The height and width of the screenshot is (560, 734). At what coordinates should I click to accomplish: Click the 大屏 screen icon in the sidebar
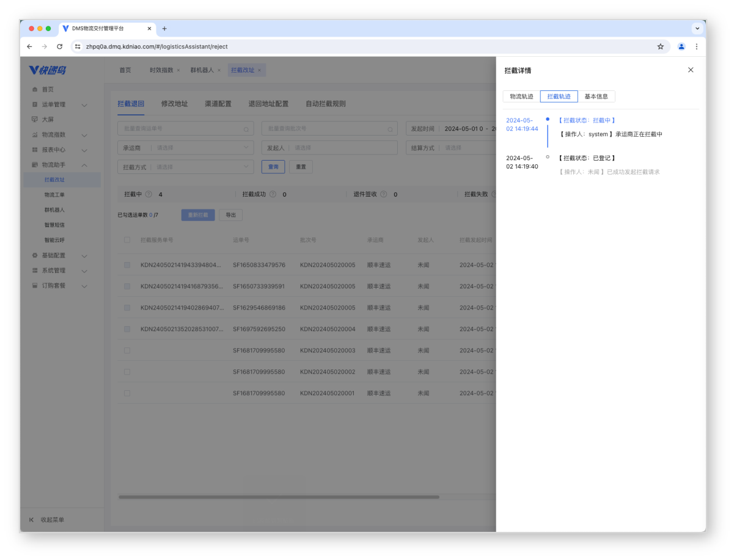pyautogui.click(x=35, y=120)
